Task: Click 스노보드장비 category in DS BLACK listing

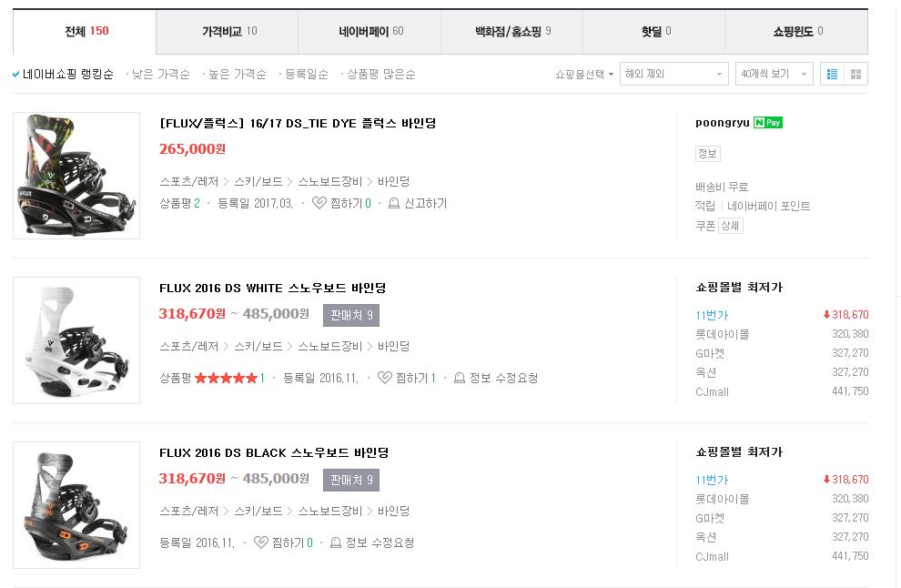Action: [x=329, y=511]
